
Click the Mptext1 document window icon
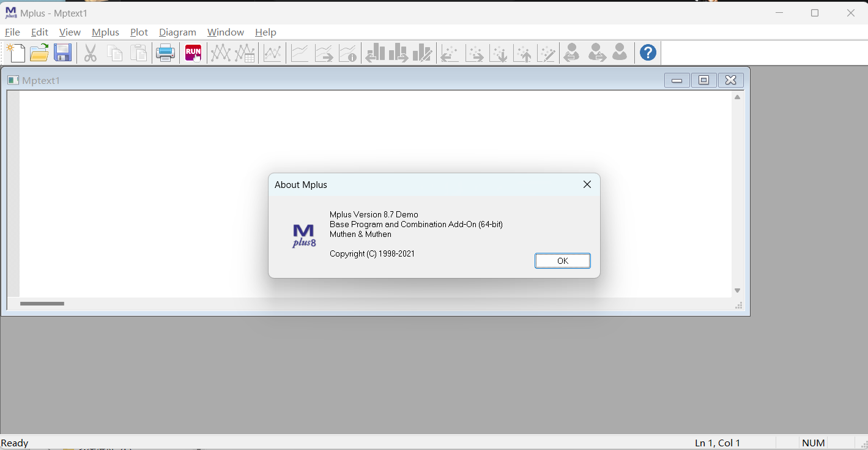pyautogui.click(x=13, y=80)
